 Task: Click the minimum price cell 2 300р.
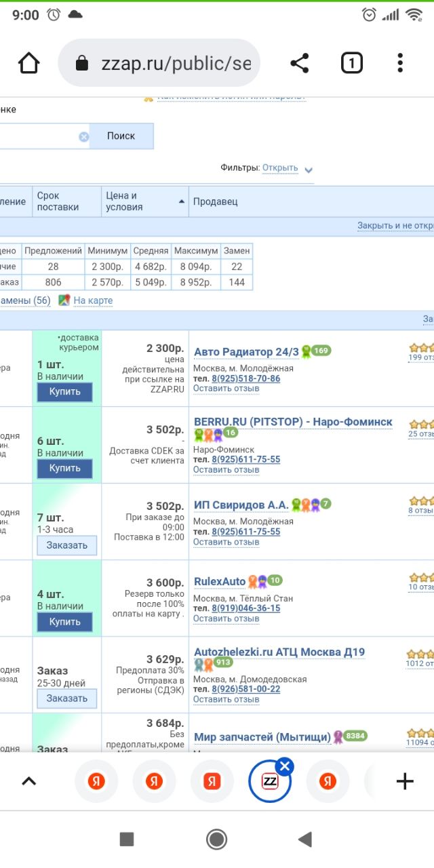click(x=108, y=267)
